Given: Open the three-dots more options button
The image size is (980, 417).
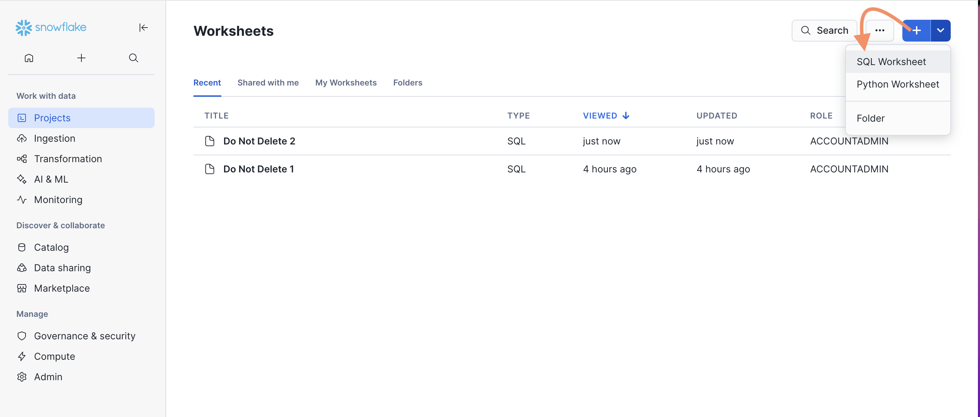Looking at the screenshot, I should pos(880,30).
